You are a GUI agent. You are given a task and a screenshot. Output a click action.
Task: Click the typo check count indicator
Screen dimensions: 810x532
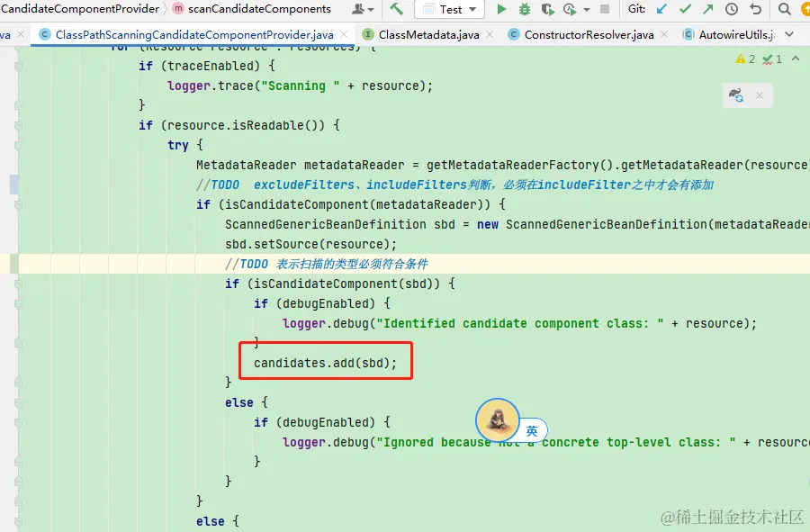coord(772,59)
